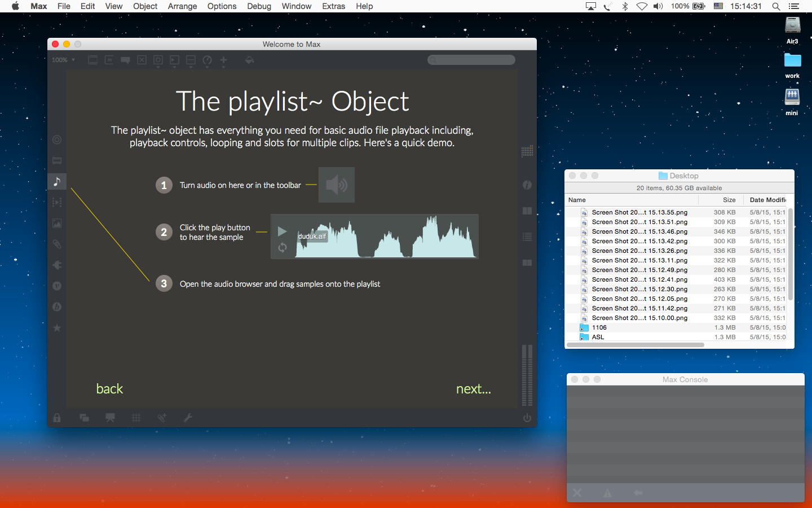Image resolution: width=812 pixels, height=508 pixels.
Task: Expand the dial slider objects toolbar dropdown
Action: pos(207,61)
